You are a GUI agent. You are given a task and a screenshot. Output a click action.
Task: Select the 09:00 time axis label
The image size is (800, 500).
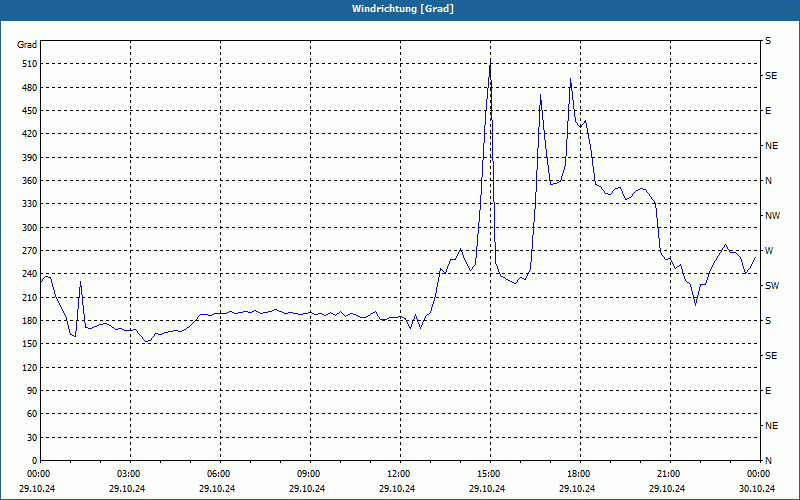coord(310,474)
